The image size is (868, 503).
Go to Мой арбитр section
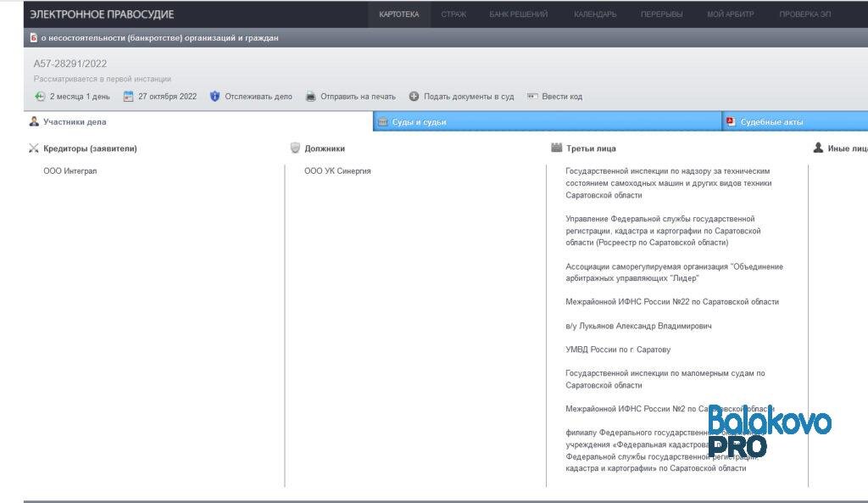pyautogui.click(x=730, y=14)
